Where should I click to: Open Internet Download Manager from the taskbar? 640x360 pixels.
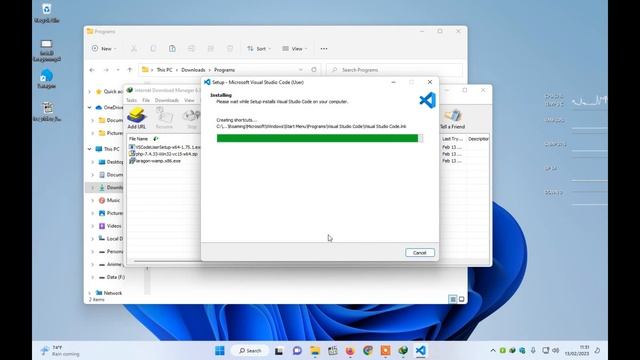click(x=403, y=351)
